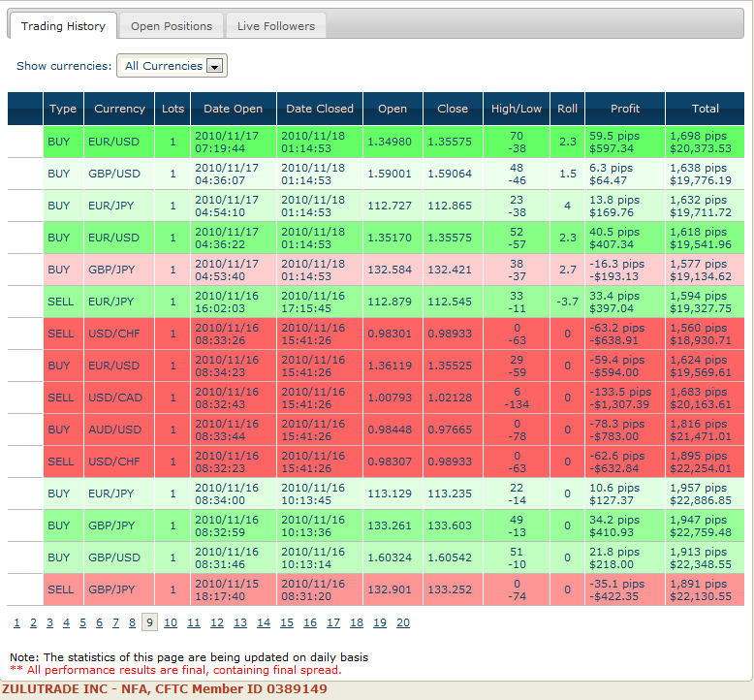Screen dimensions: 754x700
Task: Click the profit cell '-133.5 pips -$1,307.39'
Action: click(x=625, y=398)
